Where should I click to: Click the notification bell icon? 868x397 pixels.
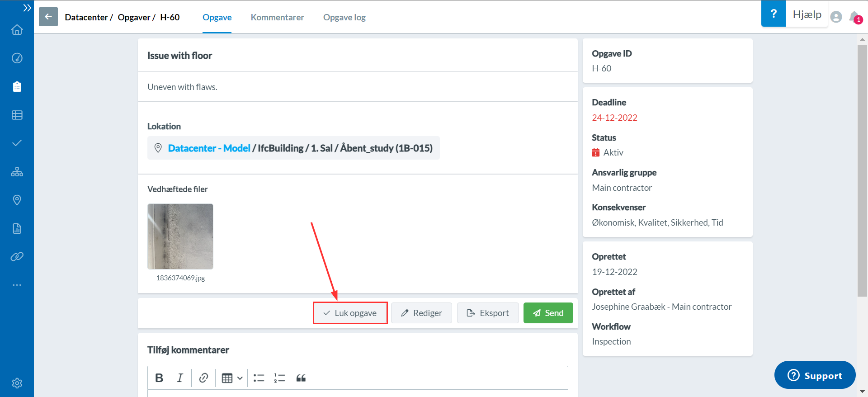pyautogui.click(x=854, y=17)
